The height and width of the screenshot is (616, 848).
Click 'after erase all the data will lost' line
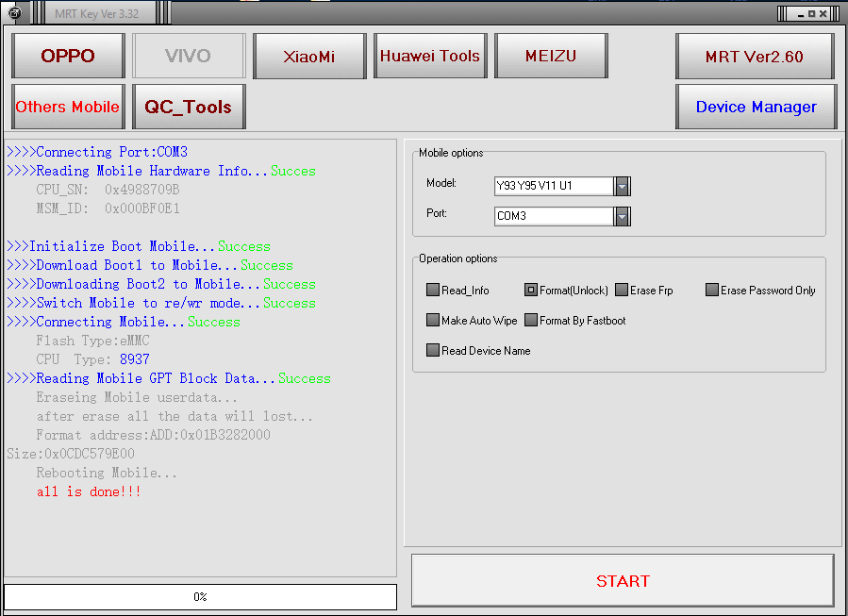(175, 416)
